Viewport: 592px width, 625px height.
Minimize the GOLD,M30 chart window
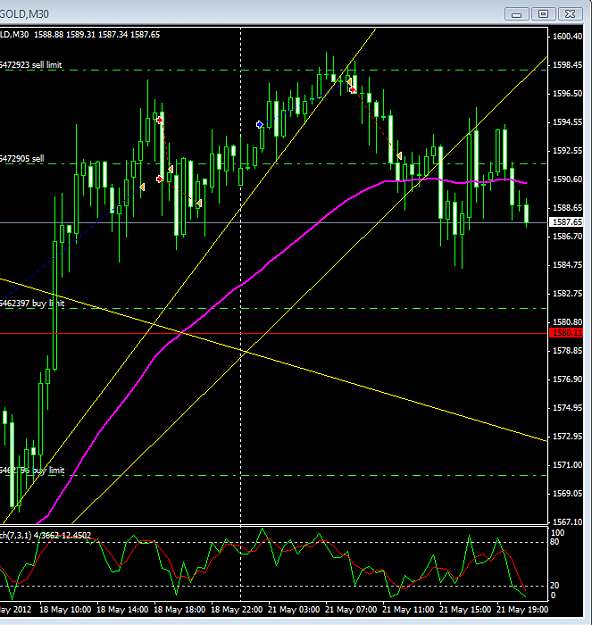tap(516, 14)
